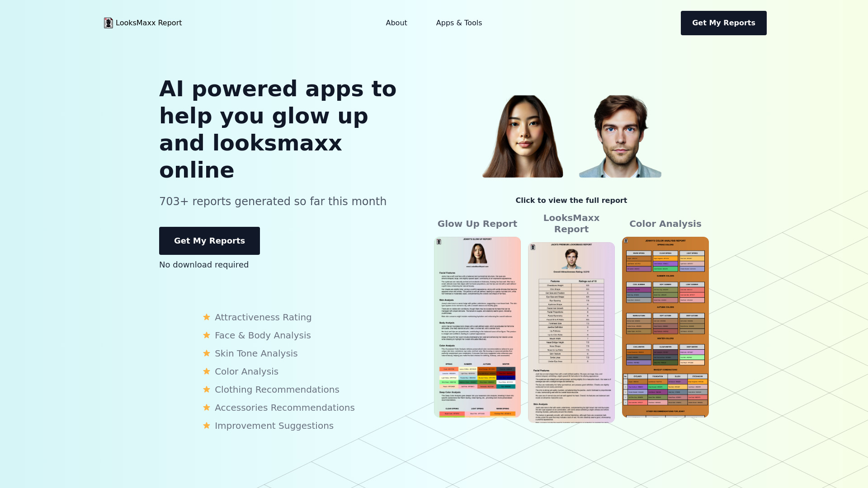
Task: Click the Get My Reports hero button
Action: click(209, 241)
